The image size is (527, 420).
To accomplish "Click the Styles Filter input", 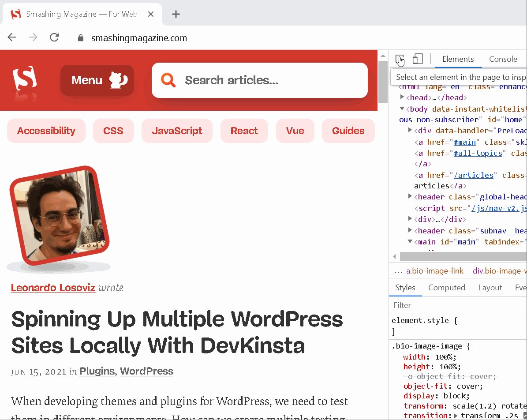I will click(459, 305).
